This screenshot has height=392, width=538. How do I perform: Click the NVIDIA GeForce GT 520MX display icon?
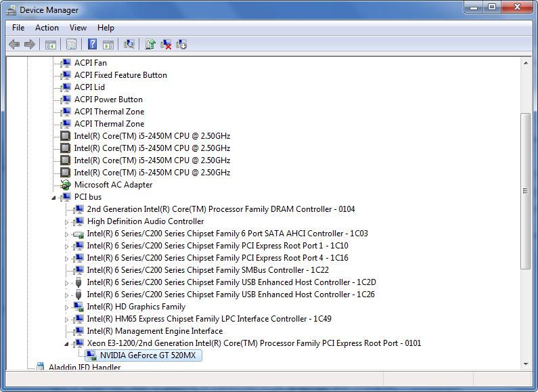(91, 355)
